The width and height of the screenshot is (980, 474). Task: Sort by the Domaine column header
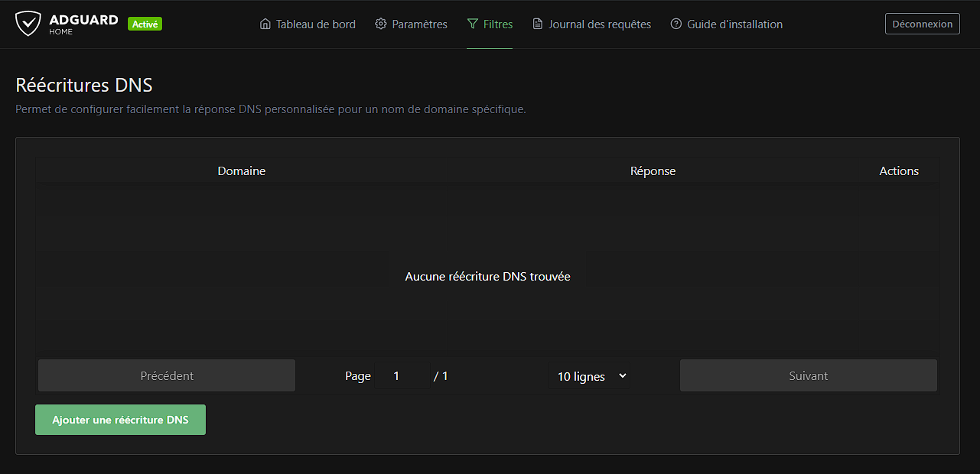[242, 170]
